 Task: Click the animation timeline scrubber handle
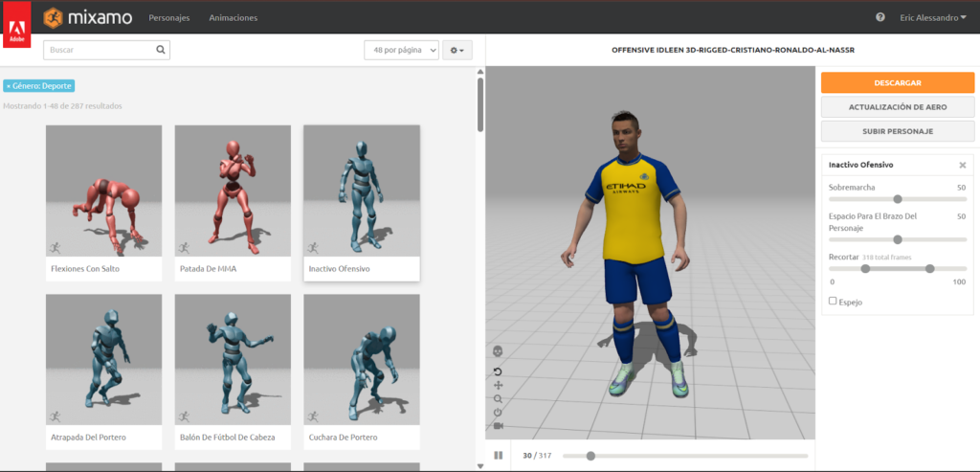[x=590, y=456]
